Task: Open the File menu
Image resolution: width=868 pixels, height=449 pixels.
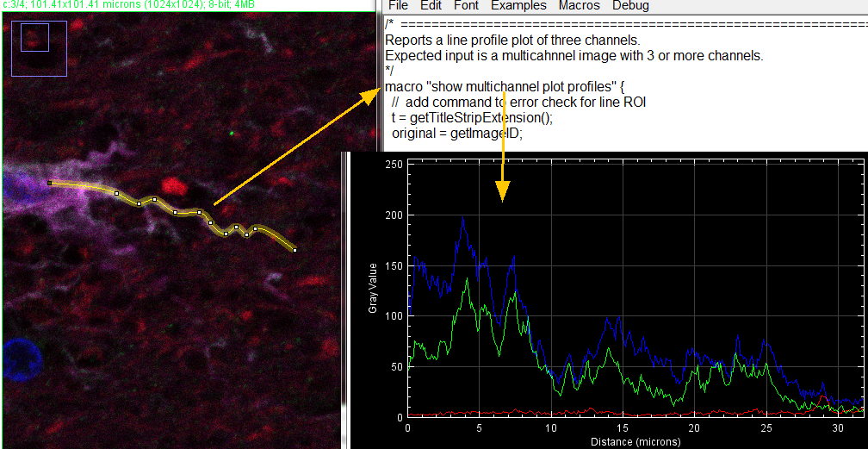Action: (398, 6)
